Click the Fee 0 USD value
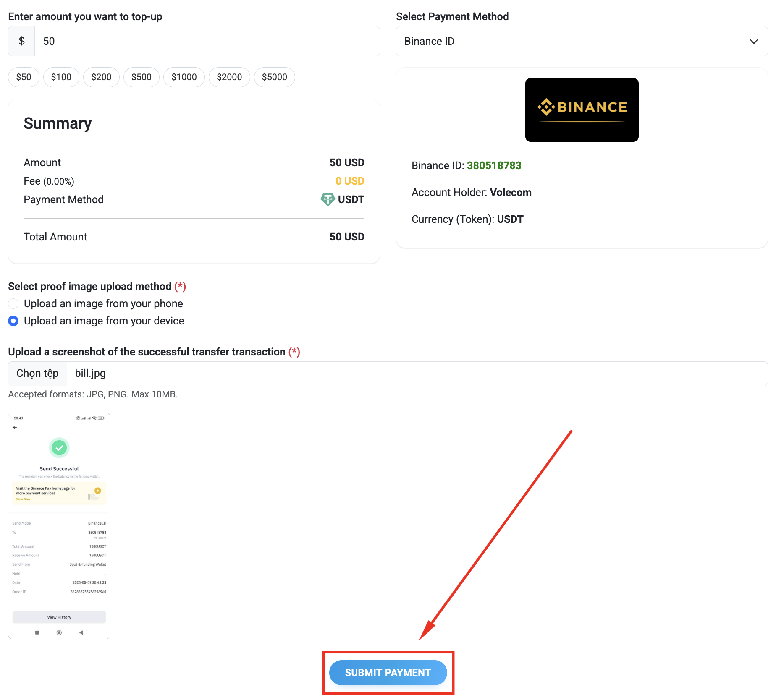This screenshot has height=700, width=776. coord(350,181)
